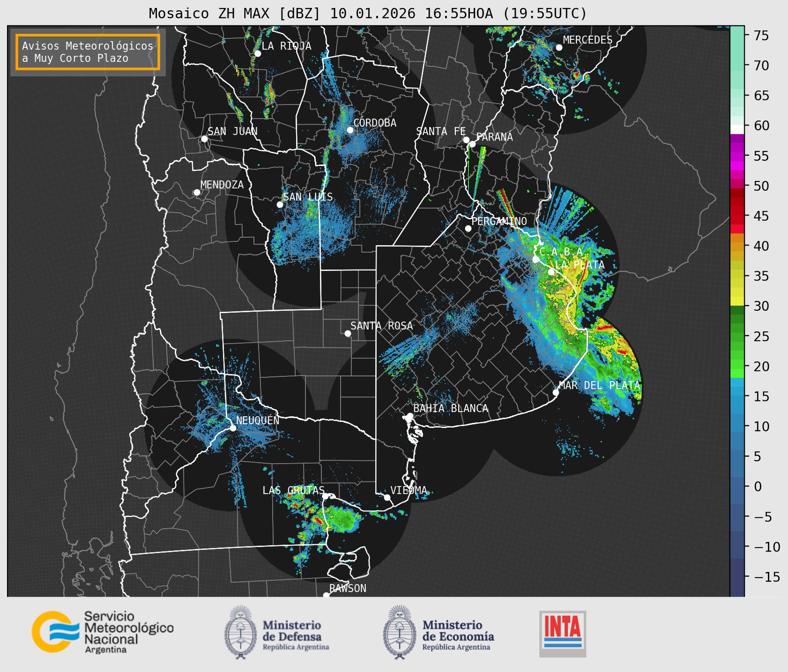The image size is (788, 672).
Task: Click the Viedma city marker
Action: 387,497
